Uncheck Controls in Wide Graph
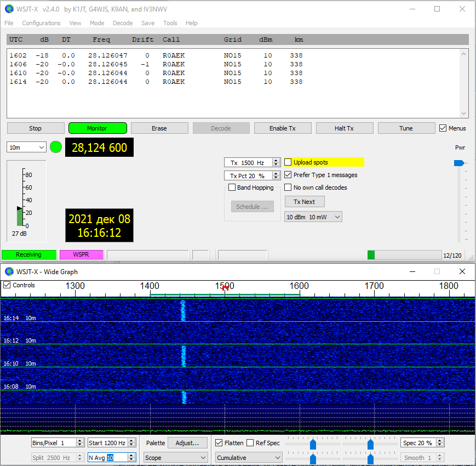Screen dimensions: 476x466 7,285
